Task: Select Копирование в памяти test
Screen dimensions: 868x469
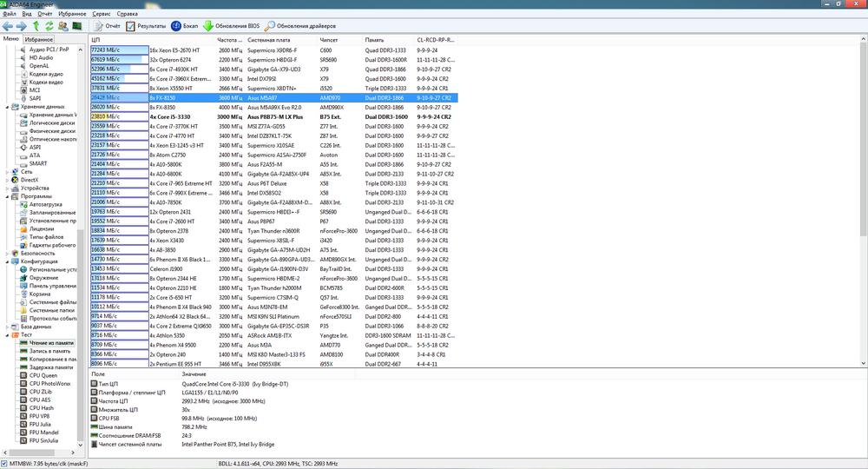Action: click(53, 360)
